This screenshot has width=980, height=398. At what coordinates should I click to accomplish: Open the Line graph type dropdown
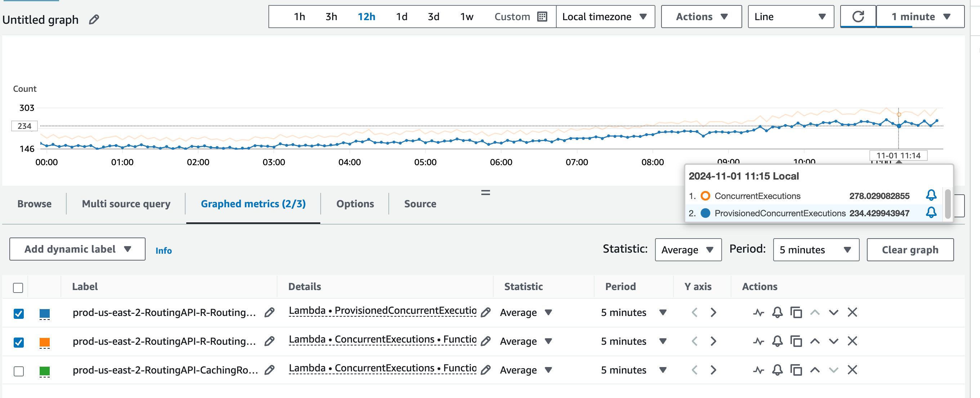790,17
